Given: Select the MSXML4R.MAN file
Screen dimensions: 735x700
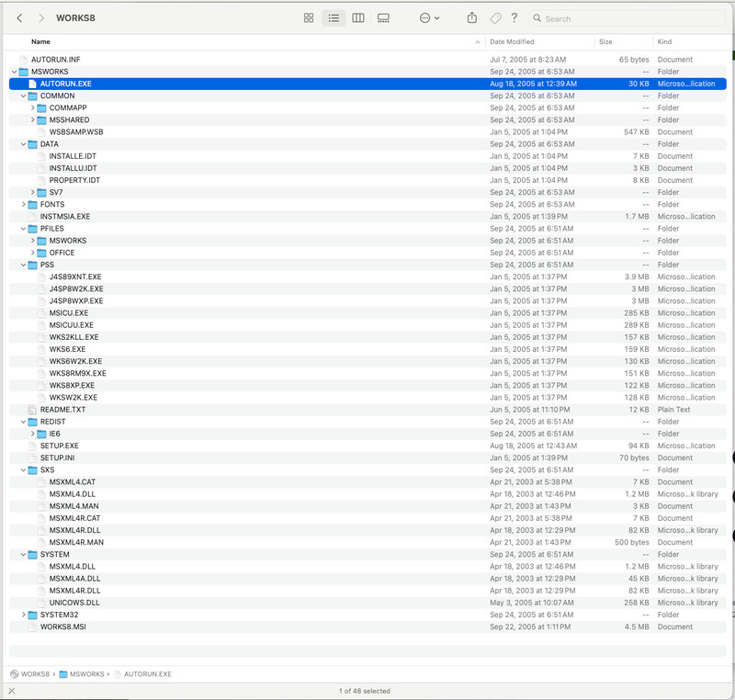Looking at the screenshot, I should click(x=367, y=543).
